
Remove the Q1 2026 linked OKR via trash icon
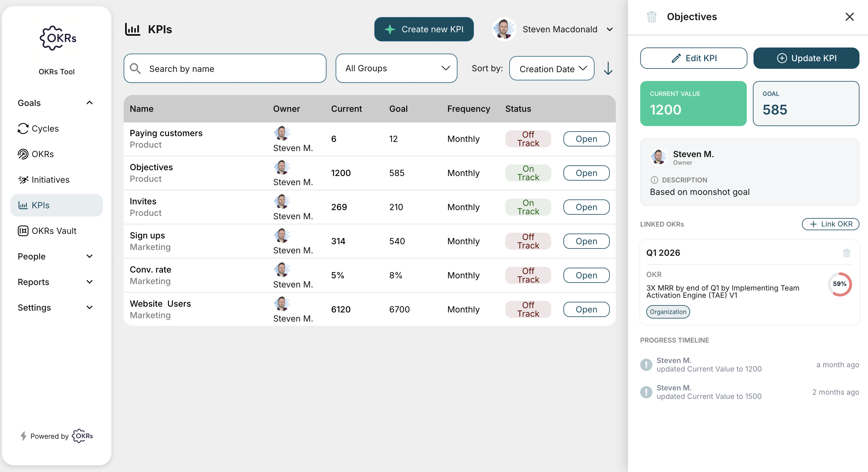[846, 253]
